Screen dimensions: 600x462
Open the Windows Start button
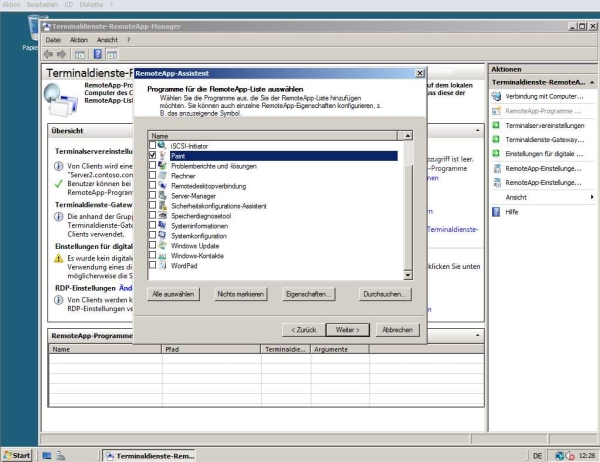[x=17, y=455]
